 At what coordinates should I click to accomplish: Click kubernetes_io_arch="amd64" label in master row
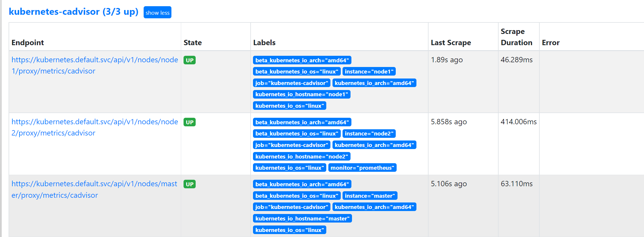[374, 207]
